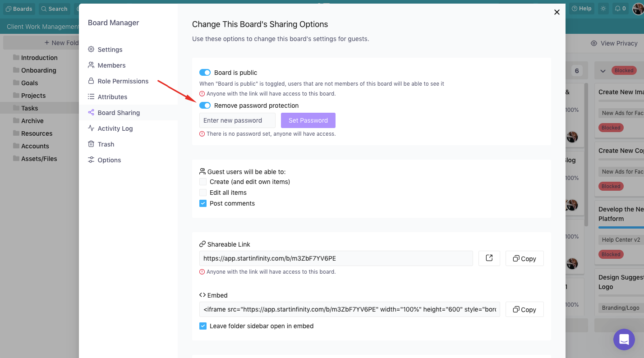644x358 pixels.
Task: Open the Assets/Files folder
Action: click(39, 159)
